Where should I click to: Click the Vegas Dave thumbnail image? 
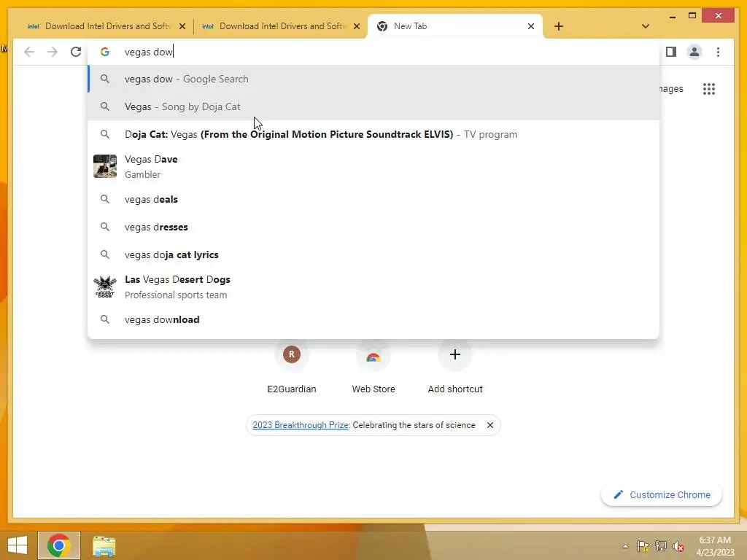105,166
